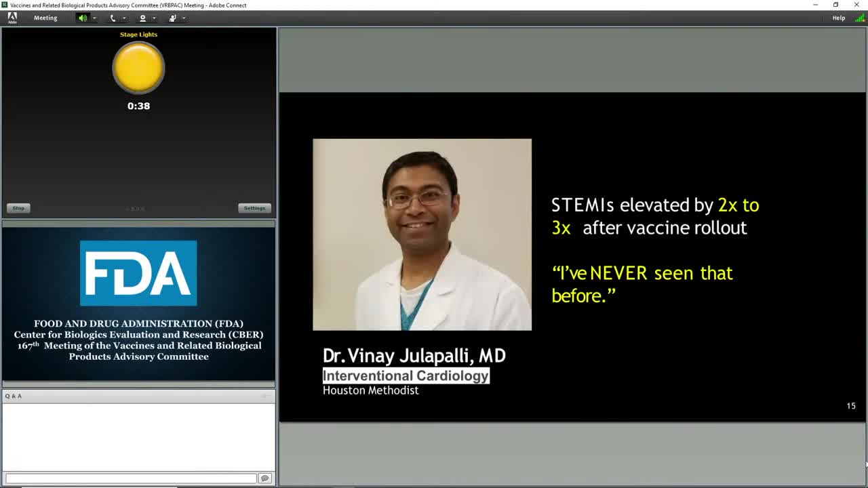The width and height of the screenshot is (868, 488).
Task: Open the Help menu
Action: tap(839, 18)
